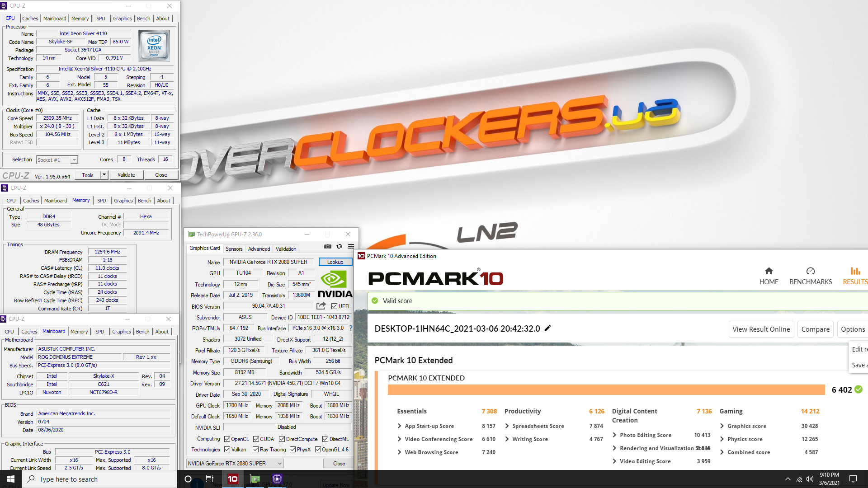Click the PCMark 10 taskbar icon
Screen dimensions: 868x488
(232, 479)
